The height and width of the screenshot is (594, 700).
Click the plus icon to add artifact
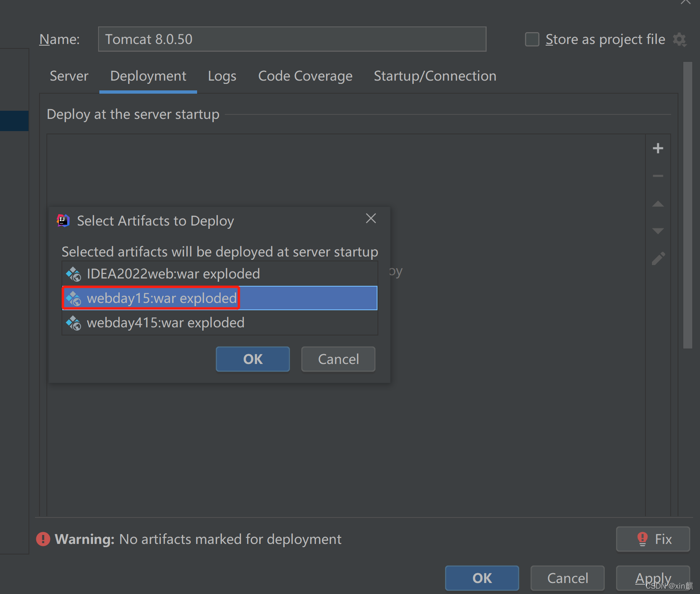pyautogui.click(x=658, y=148)
